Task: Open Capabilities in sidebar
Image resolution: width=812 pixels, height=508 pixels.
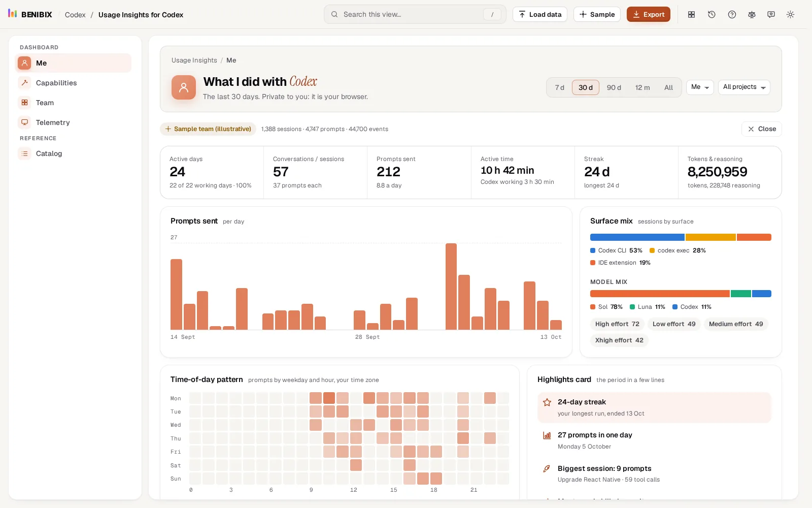Action: 73,83
